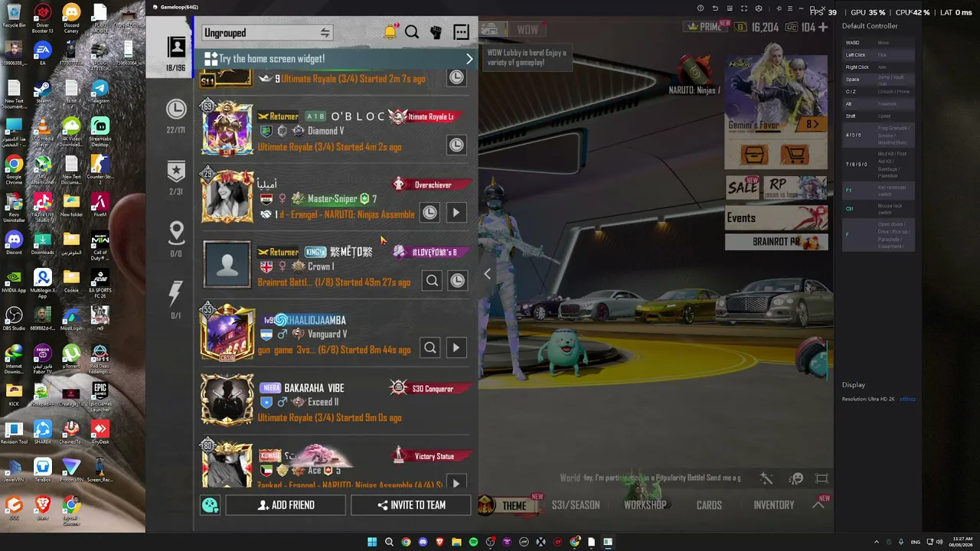Open the Inventory tab
Image resolution: width=980 pixels, height=551 pixels.
tap(774, 505)
